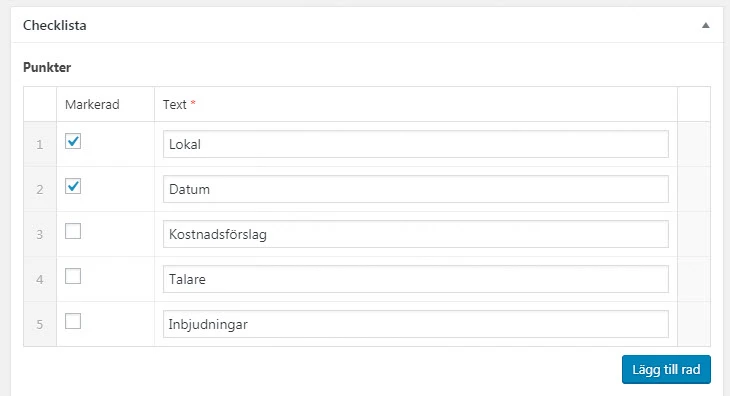730x396 pixels.
Task: Click the Checklista panel title
Action: pos(54,25)
